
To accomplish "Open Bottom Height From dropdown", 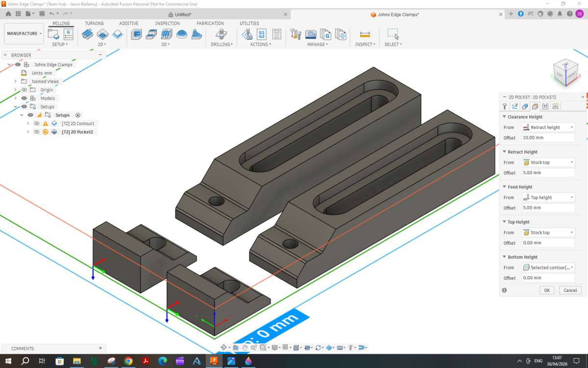I will (x=548, y=267).
